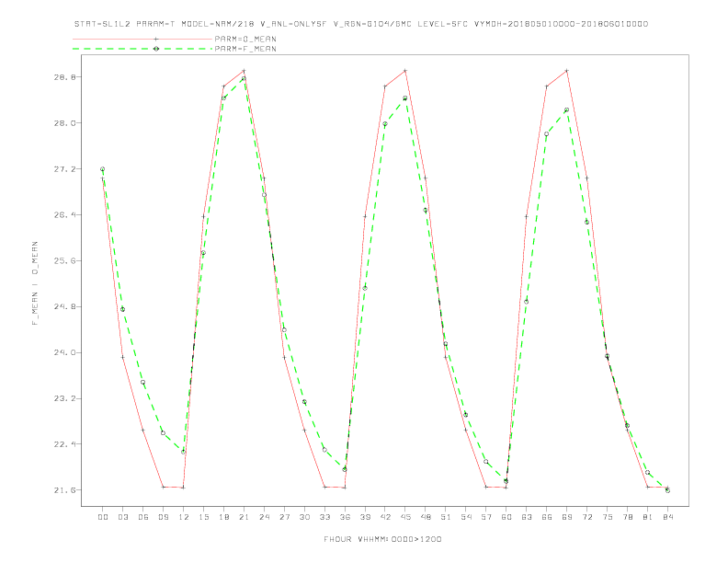
Task: Click F_MEAN circle marker at hour 00
Action: [x=103, y=169]
